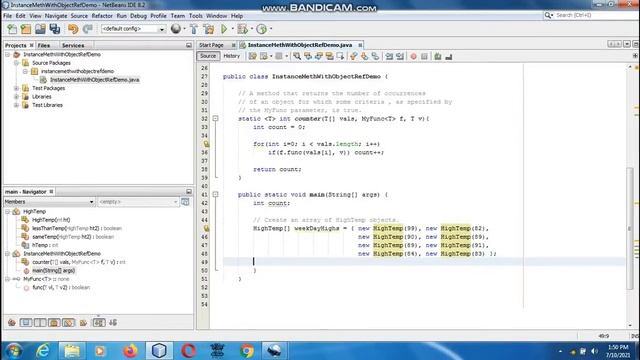Click the History view button

[231, 56]
